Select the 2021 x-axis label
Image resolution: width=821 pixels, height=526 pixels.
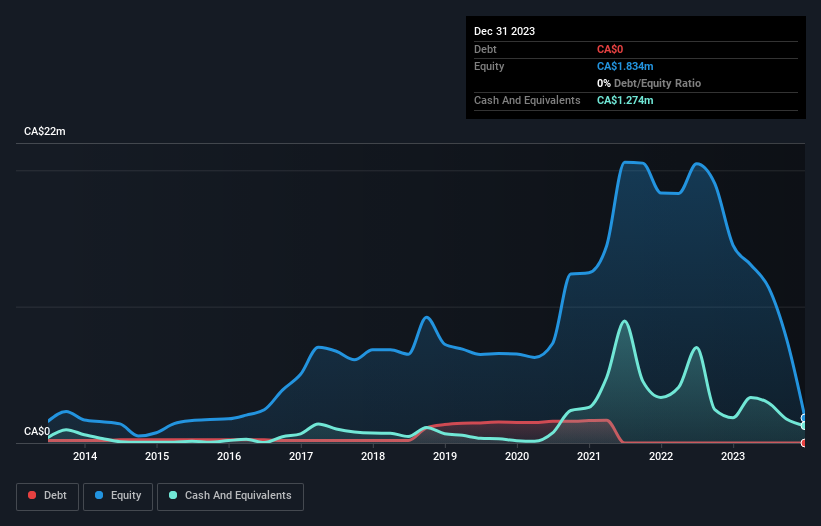(589, 456)
